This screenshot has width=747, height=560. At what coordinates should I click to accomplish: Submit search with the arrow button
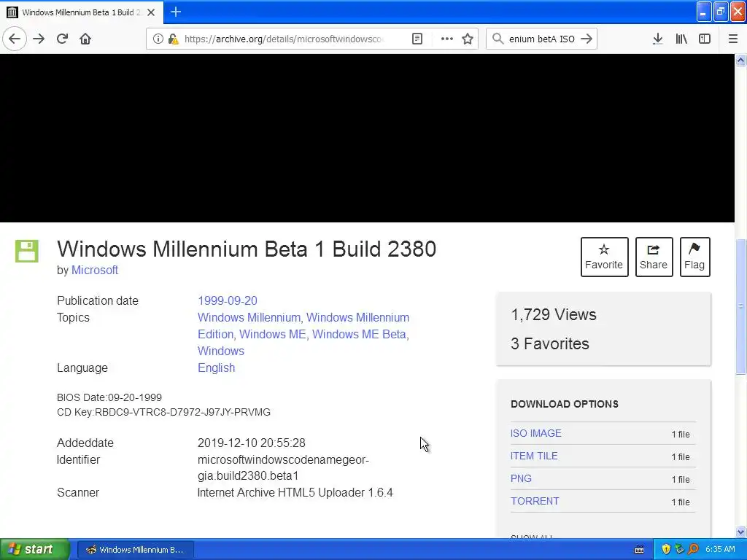(587, 39)
